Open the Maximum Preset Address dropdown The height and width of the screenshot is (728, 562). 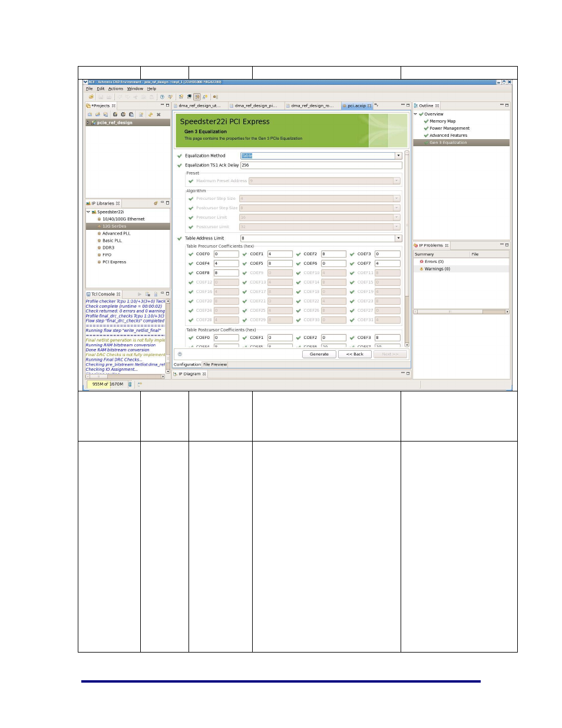pyautogui.click(x=396, y=181)
